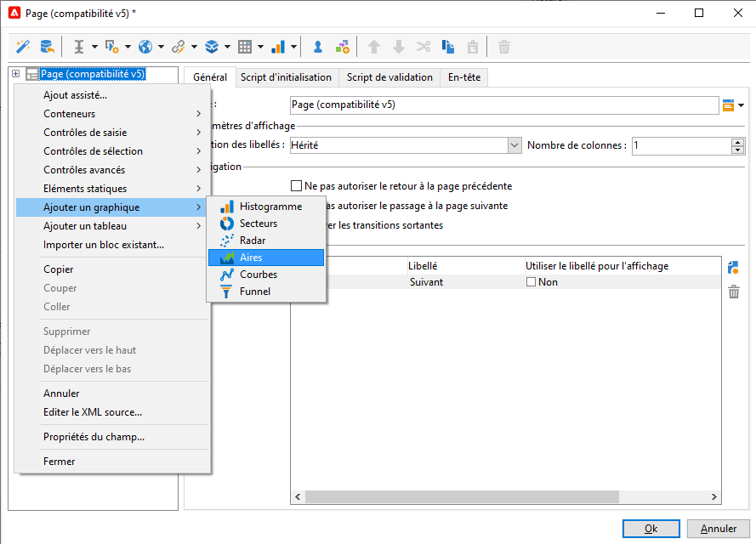Image resolution: width=756 pixels, height=544 pixels.
Task: Click the text input control toolbar icon
Action: tap(79, 47)
